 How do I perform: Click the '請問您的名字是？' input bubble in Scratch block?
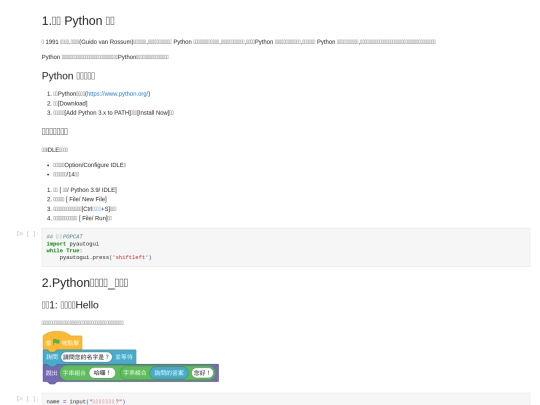pos(86,357)
